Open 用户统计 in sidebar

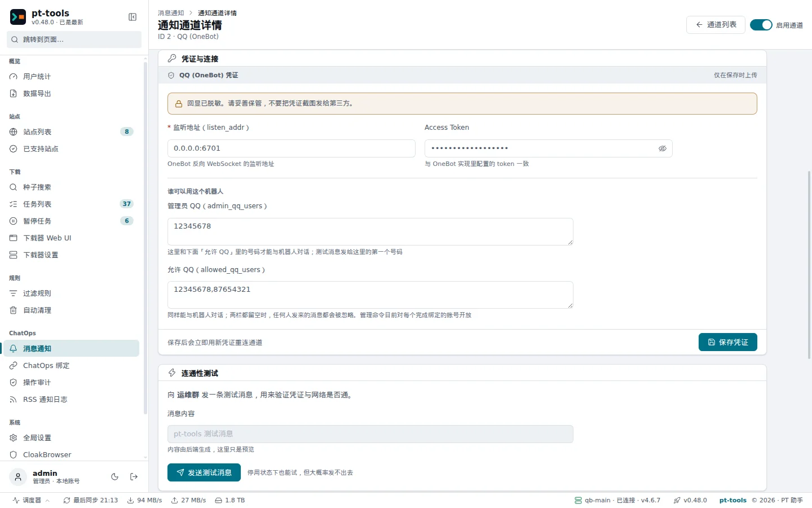tap(71, 77)
